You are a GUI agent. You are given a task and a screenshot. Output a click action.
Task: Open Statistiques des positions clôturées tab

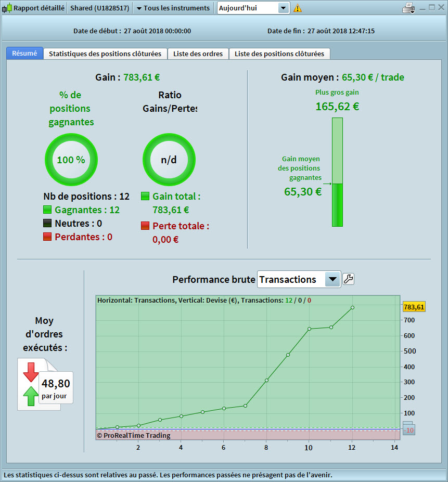point(105,54)
